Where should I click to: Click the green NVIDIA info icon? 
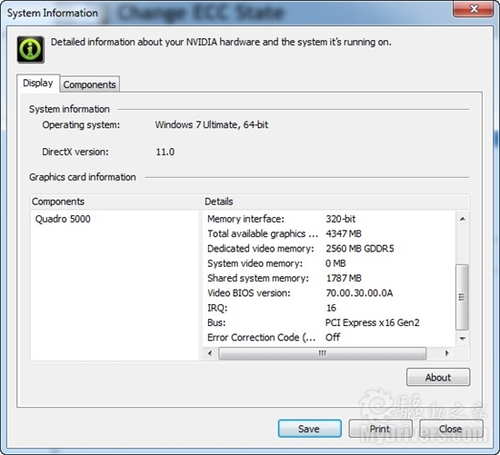[31, 50]
